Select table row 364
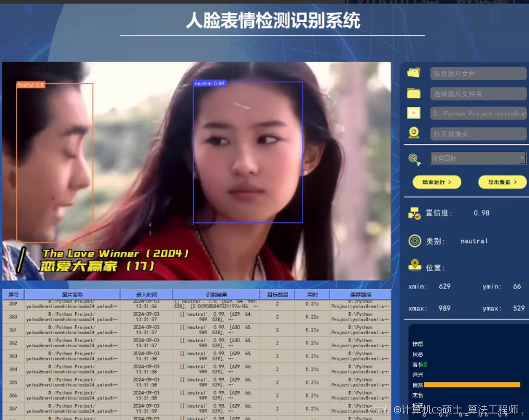 [x=197, y=370]
